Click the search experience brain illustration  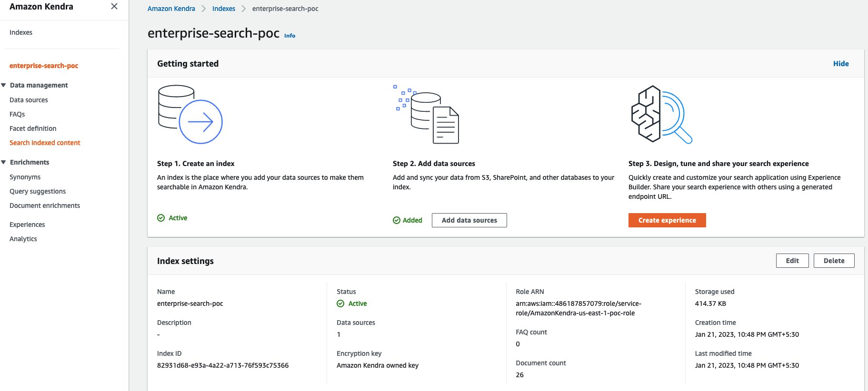(x=661, y=114)
